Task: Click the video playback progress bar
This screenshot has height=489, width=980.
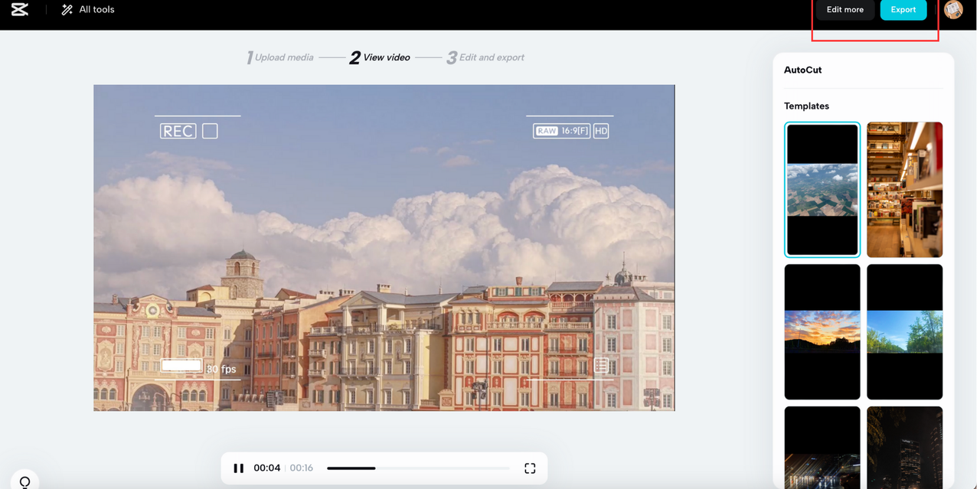Action: [x=418, y=468]
